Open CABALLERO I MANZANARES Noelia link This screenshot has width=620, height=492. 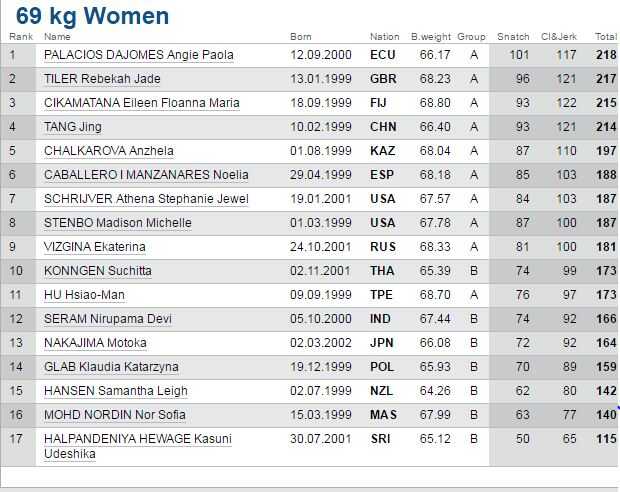[146, 175]
